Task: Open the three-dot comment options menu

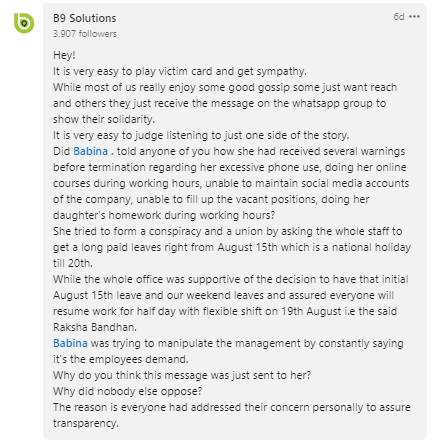Action: pos(414,16)
